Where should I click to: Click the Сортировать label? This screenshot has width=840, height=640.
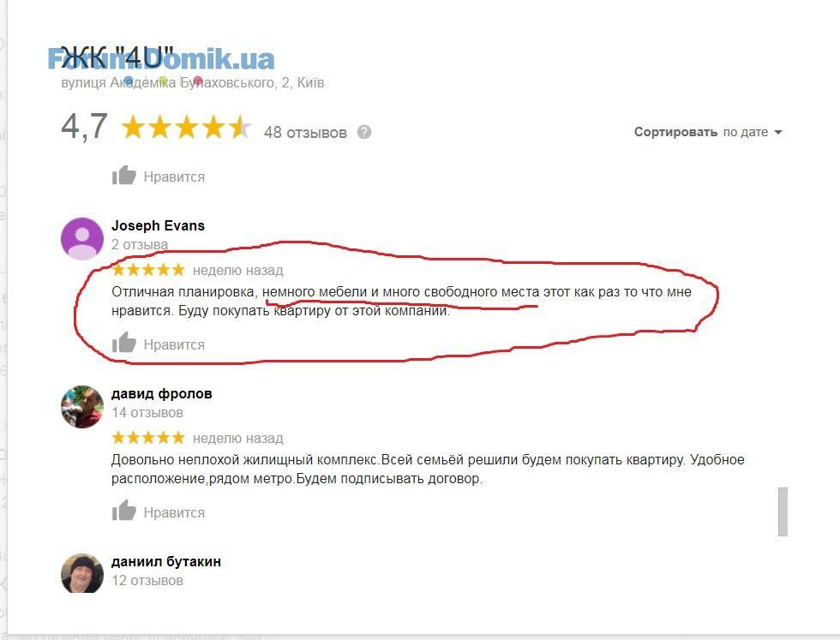click(x=675, y=132)
